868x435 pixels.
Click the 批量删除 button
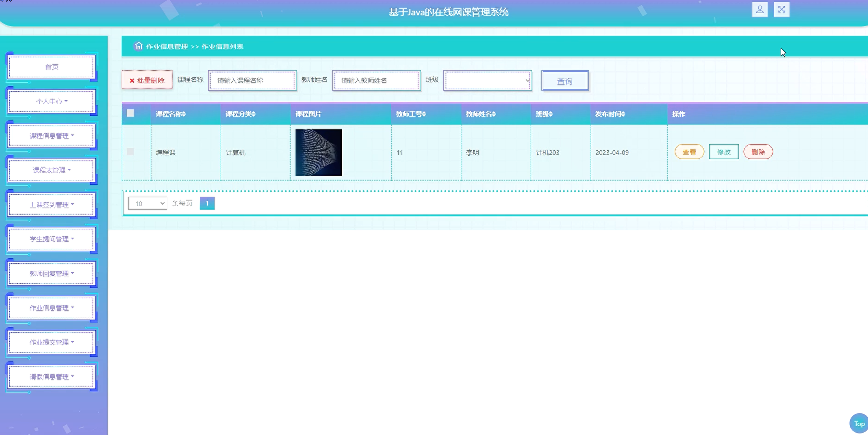tap(147, 80)
